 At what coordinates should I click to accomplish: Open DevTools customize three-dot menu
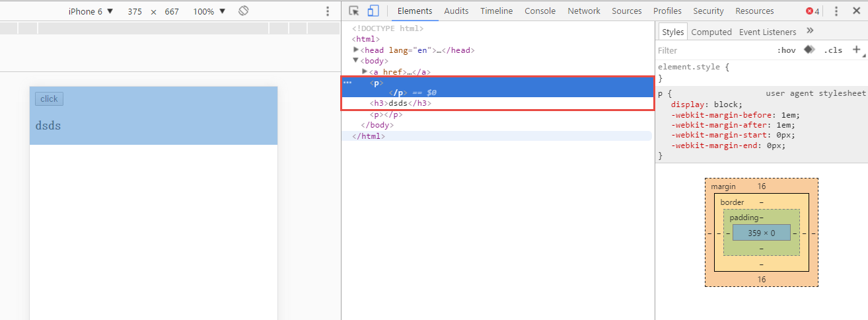[836, 11]
